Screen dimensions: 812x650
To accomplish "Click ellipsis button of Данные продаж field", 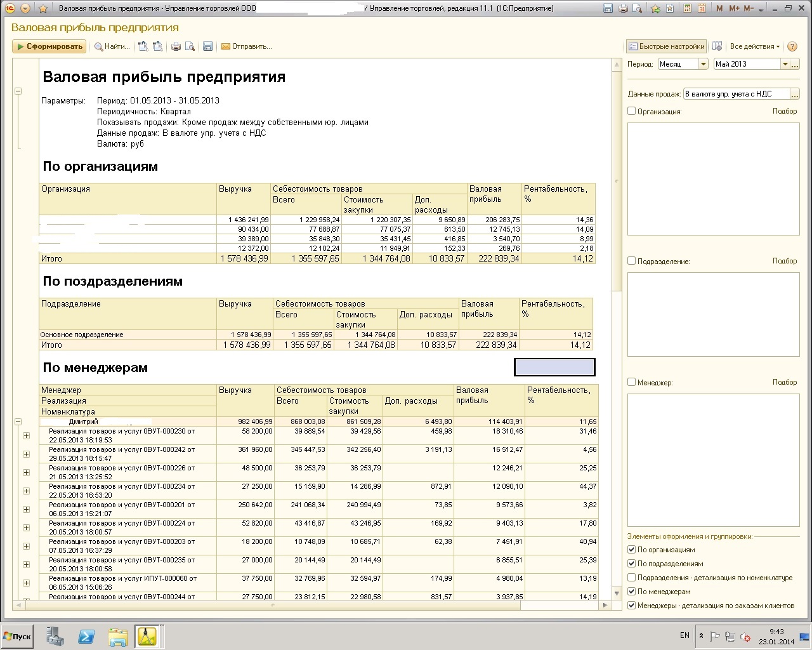I will coord(795,94).
